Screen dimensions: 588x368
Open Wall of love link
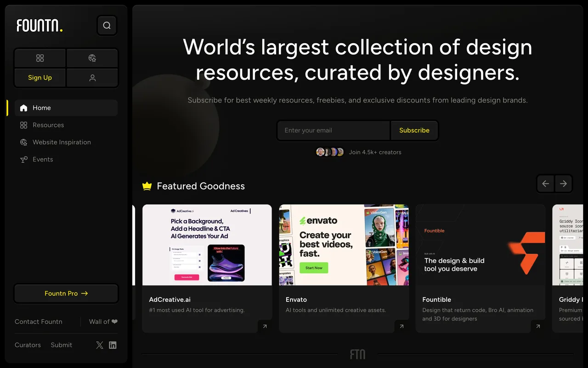click(x=103, y=322)
